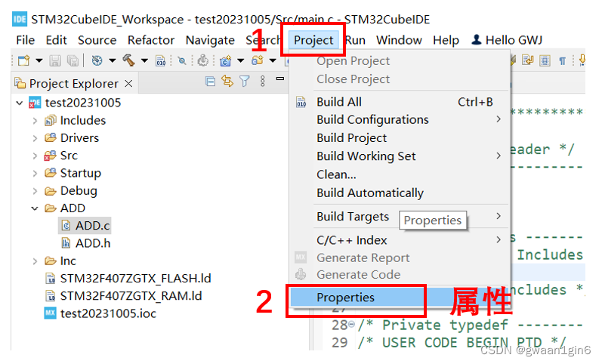The height and width of the screenshot is (364, 602).
Task: Open the File menu
Action: coord(26,40)
